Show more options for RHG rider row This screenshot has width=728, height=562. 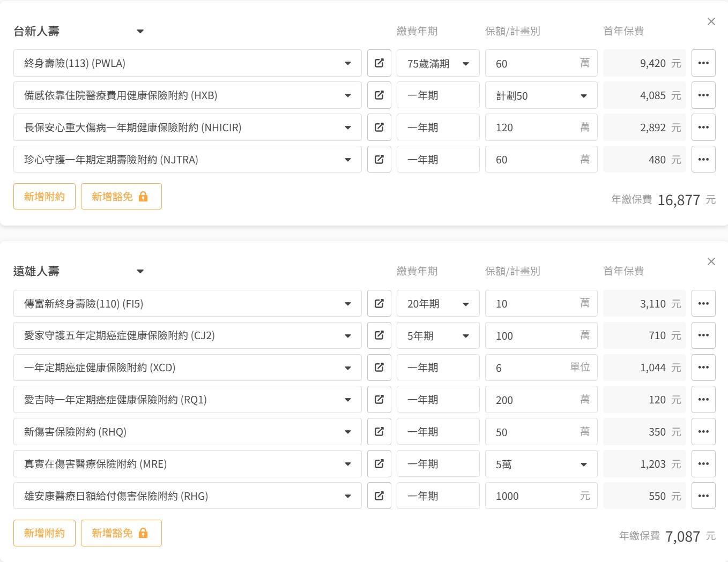coord(703,496)
